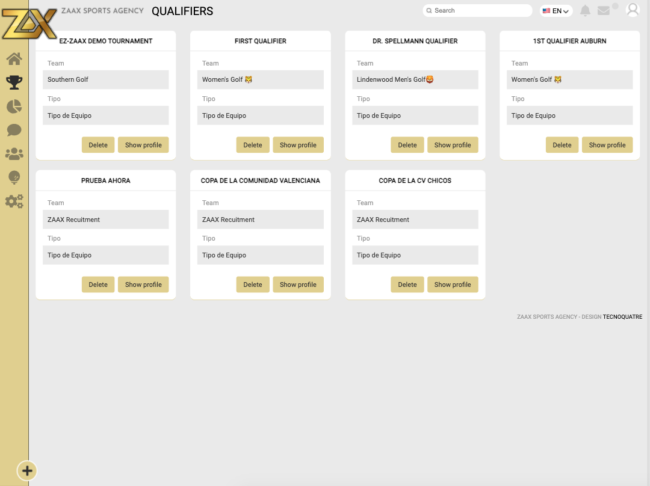Click the notifications bell icon
Screen dimensions: 650x486
(x=585, y=11)
